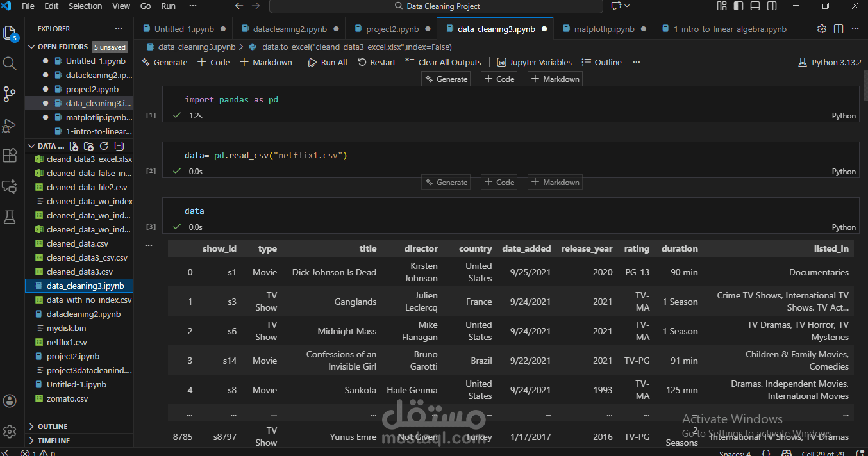This screenshot has height=456, width=868.
Task: Click Generate in the notebook toolbar
Action: click(x=163, y=62)
